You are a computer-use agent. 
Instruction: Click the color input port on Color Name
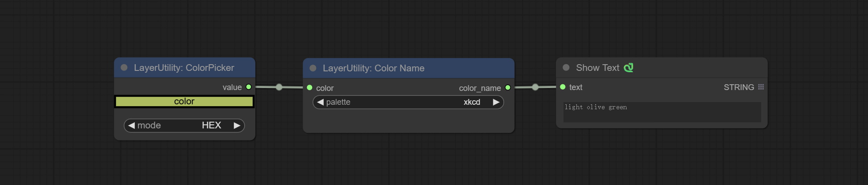click(x=309, y=88)
